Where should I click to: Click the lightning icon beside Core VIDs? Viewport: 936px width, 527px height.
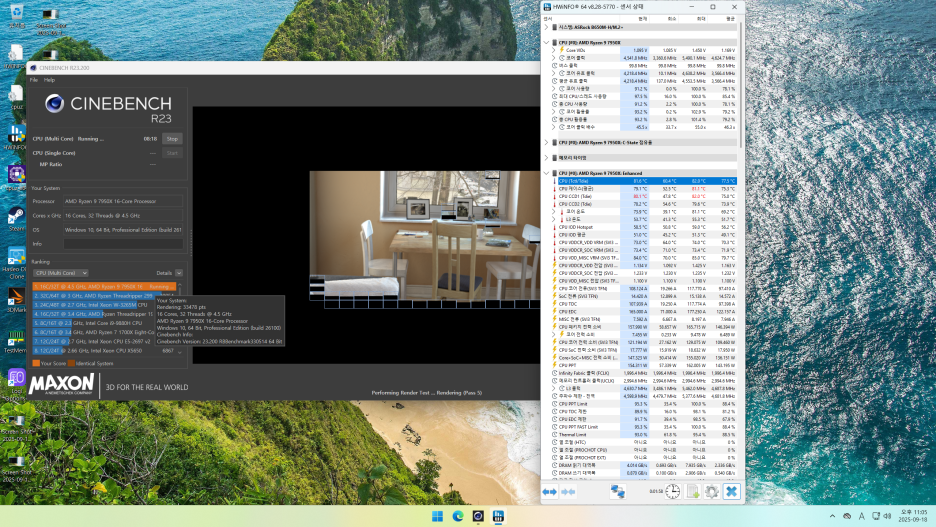click(562, 50)
